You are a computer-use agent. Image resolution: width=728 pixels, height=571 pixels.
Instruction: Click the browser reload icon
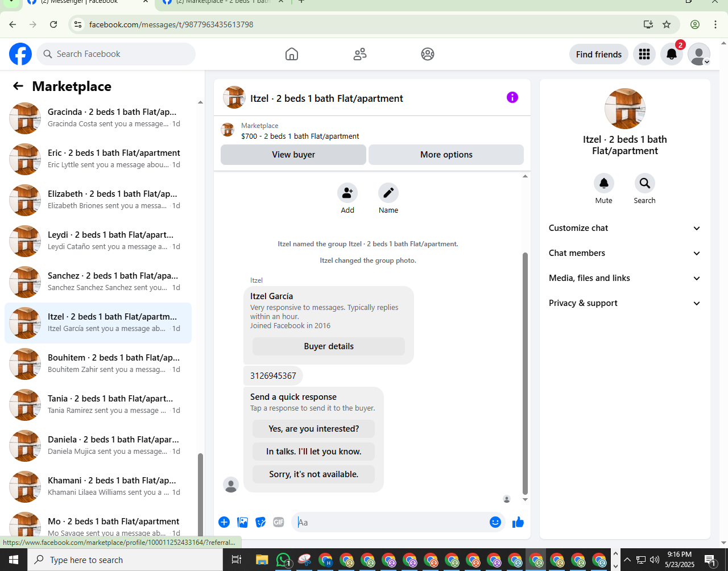(x=53, y=24)
